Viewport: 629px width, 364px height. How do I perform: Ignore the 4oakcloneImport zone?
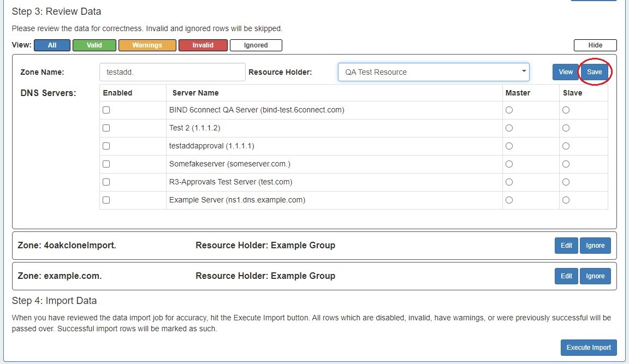(595, 246)
